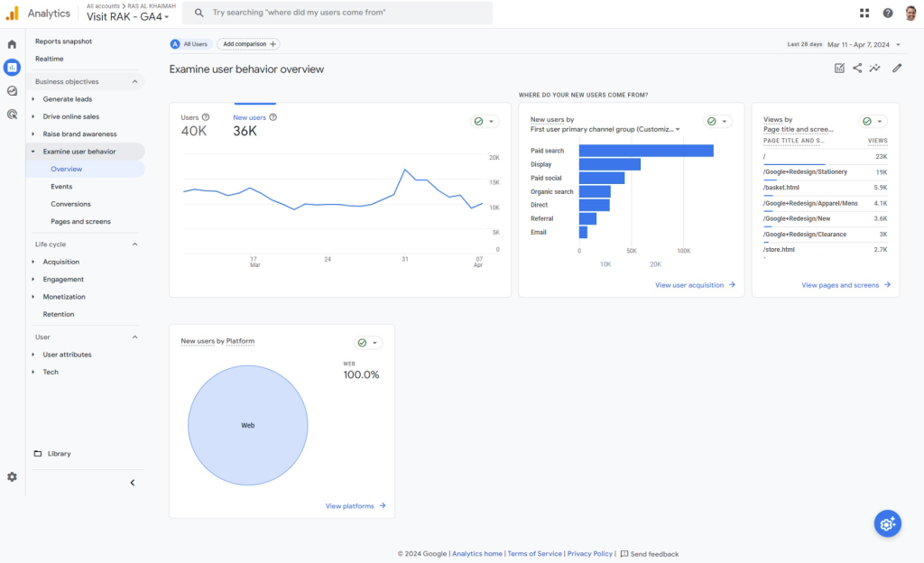Click the Send feedback icon
The width and height of the screenshot is (924, 563).
[x=624, y=554]
